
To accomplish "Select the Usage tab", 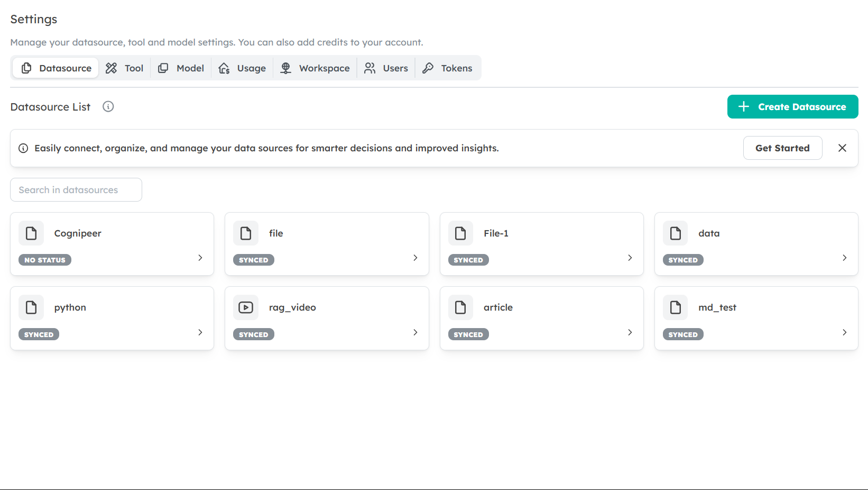I will [243, 68].
